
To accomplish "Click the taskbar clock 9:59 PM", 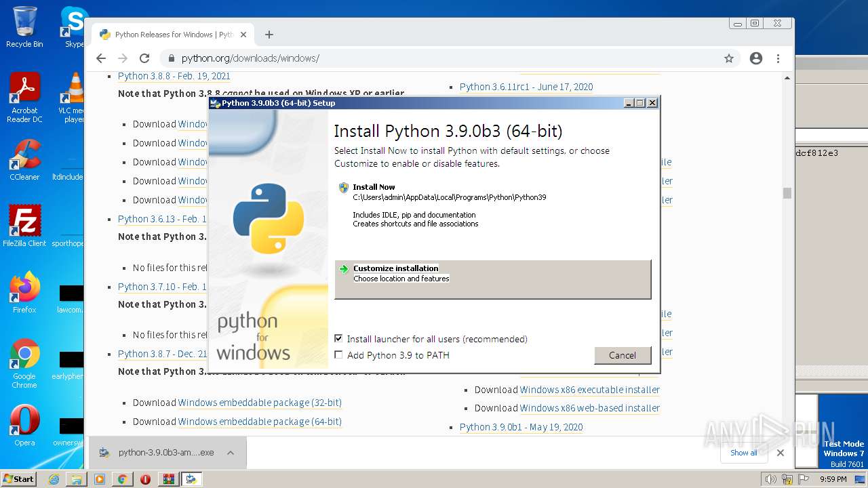I will click(833, 479).
